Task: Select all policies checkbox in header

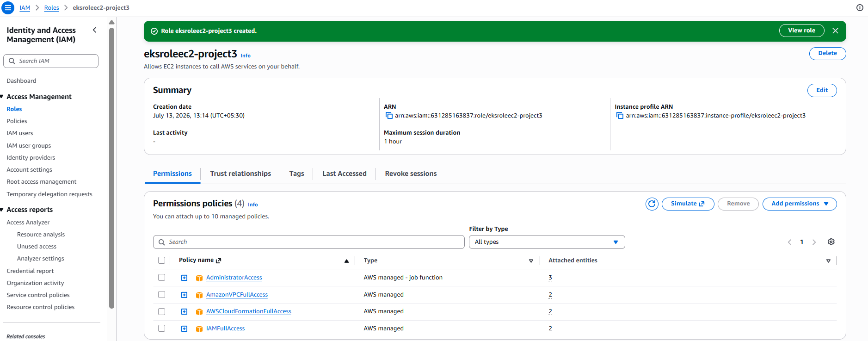Action: click(x=161, y=260)
